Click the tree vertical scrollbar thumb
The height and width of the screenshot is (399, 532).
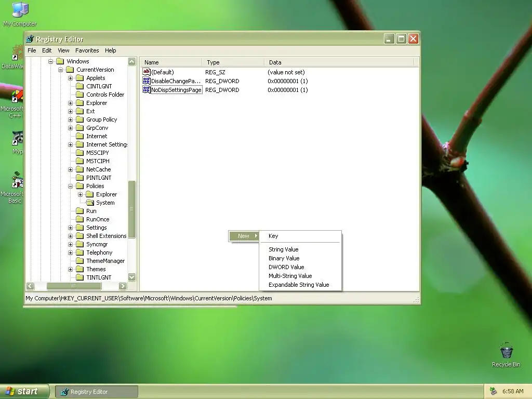[131, 209]
